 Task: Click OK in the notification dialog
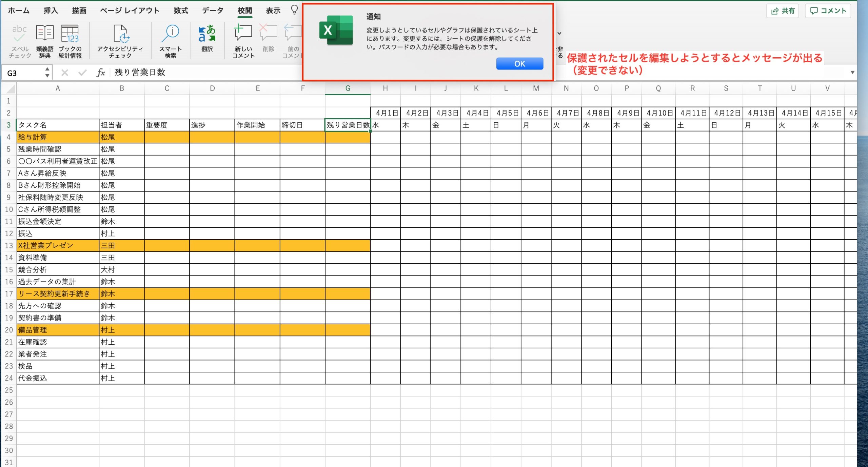point(519,64)
